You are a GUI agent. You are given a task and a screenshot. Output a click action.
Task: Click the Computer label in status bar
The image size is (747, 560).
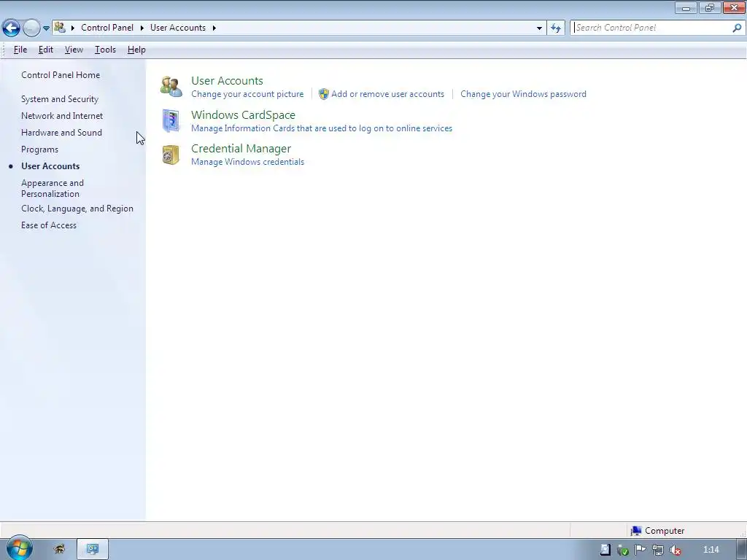pos(665,531)
